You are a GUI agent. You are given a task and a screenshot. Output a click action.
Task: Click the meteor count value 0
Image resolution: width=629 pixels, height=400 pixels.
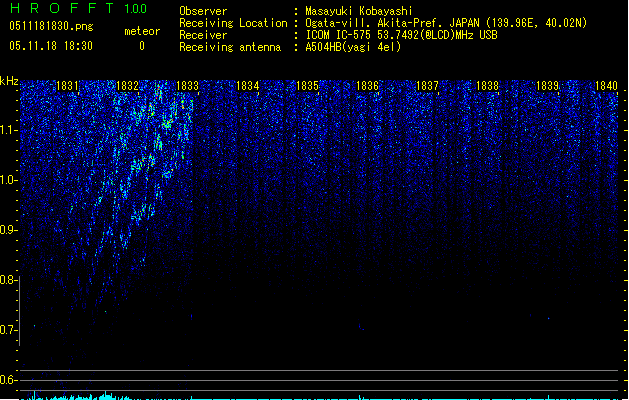click(142, 46)
